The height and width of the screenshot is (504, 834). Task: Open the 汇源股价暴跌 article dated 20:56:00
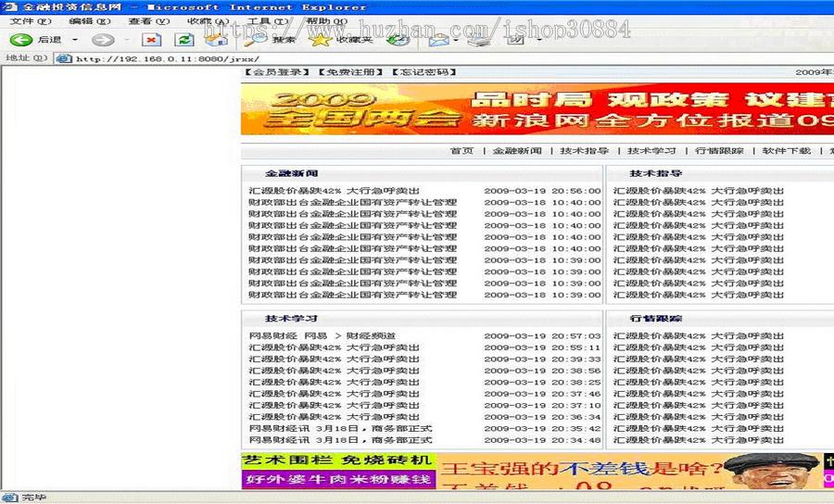(334, 191)
